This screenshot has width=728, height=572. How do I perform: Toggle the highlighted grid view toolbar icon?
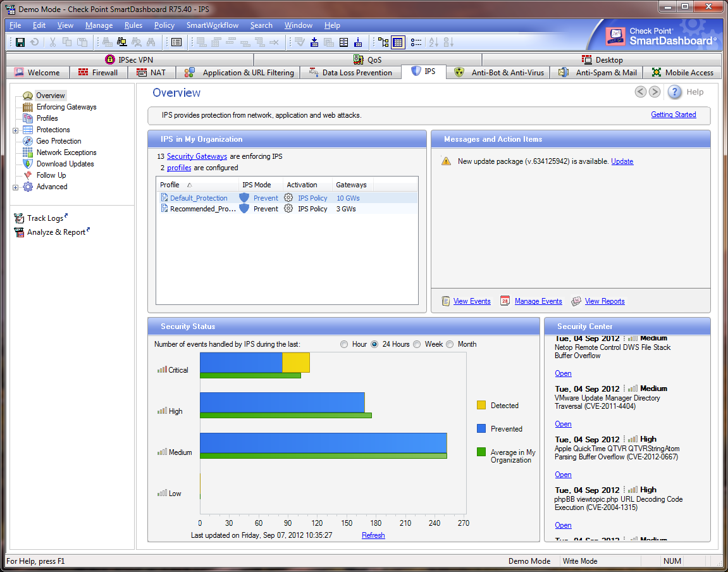click(398, 42)
